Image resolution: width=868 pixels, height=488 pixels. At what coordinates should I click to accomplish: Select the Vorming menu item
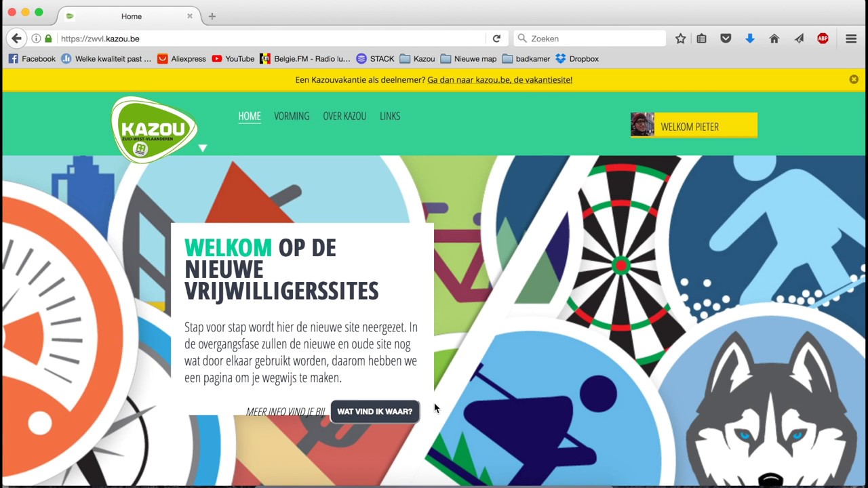pos(292,116)
